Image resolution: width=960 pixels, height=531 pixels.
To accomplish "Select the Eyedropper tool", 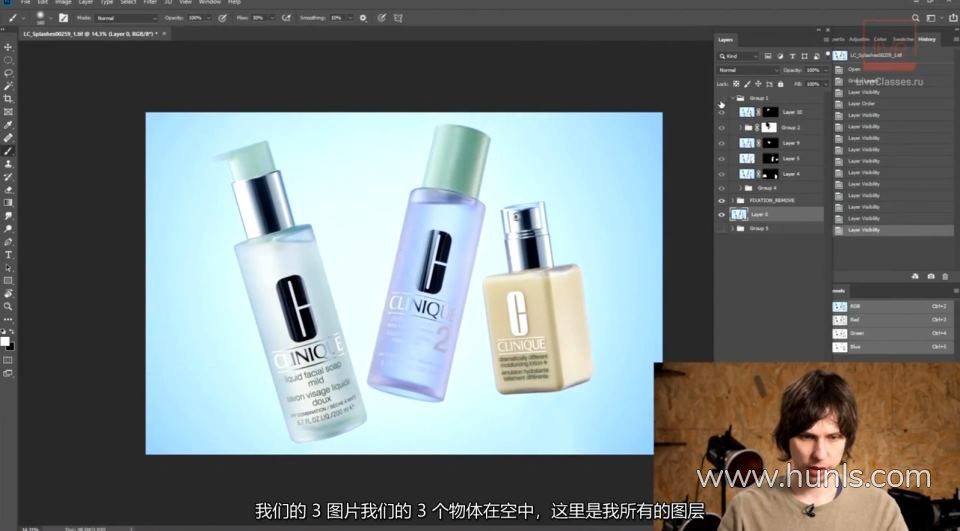I will click(8, 125).
